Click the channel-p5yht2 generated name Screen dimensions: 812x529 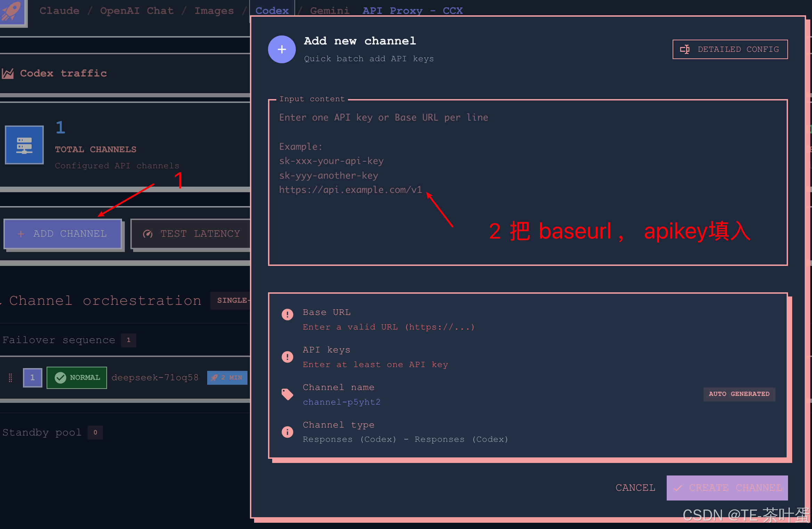[x=342, y=402]
